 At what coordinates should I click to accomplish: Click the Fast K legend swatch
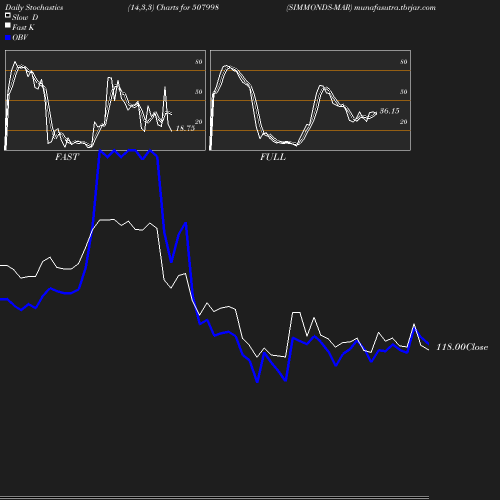point(8,25)
